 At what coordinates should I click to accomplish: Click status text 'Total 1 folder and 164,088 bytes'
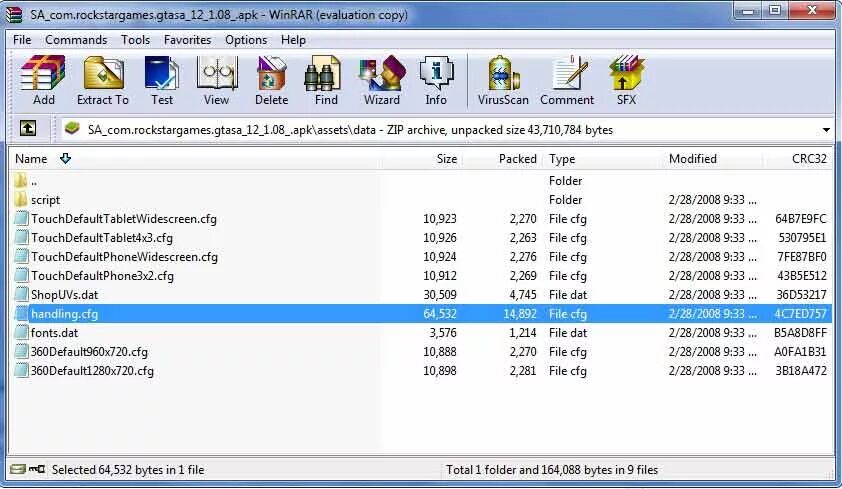[552, 470]
